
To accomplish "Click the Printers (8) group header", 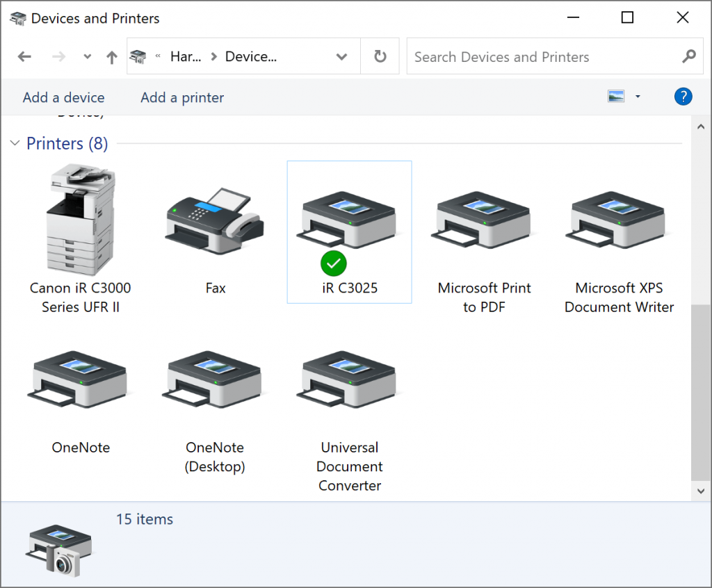I will (67, 143).
